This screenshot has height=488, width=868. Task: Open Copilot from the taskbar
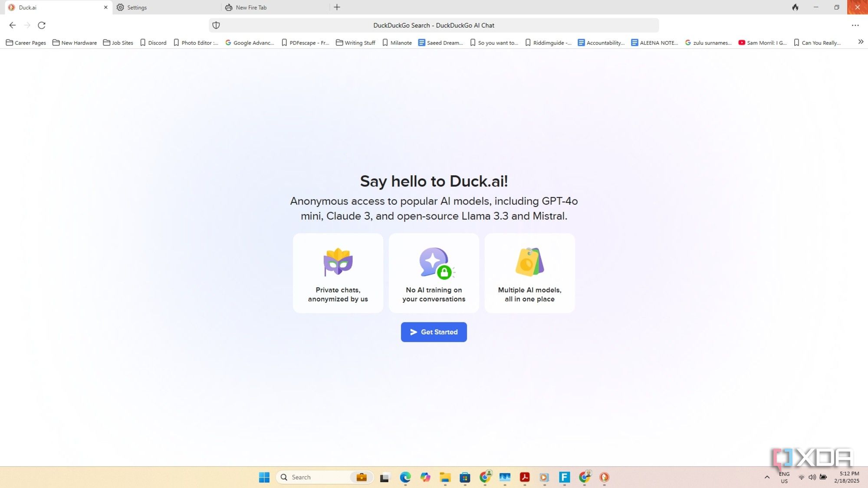tap(425, 477)
